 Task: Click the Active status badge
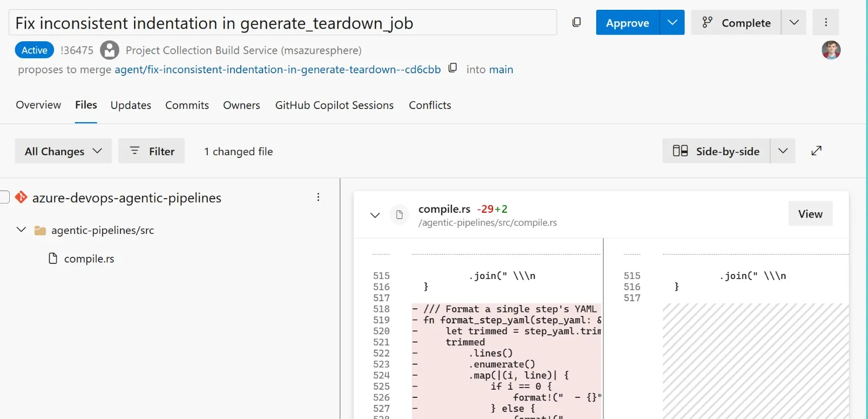(x=34, y=50)
